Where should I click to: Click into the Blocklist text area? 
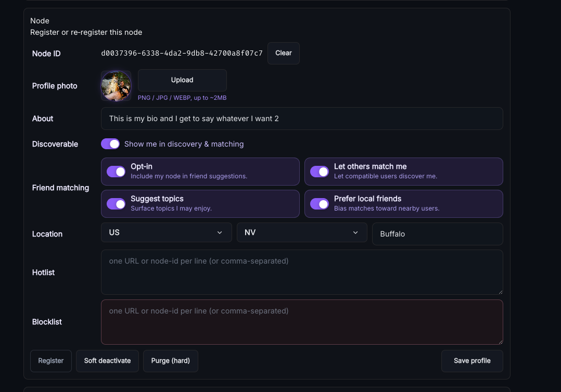point(302,322)
